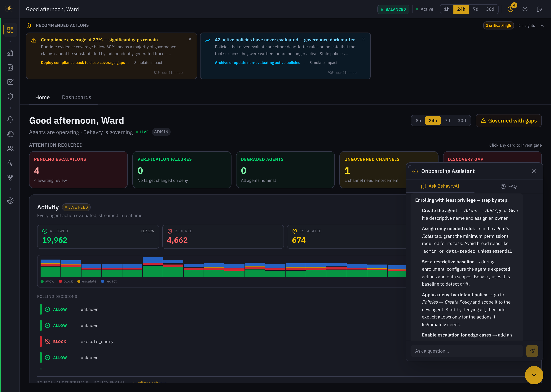Click the 1 critical/high badge

(498, 25)
